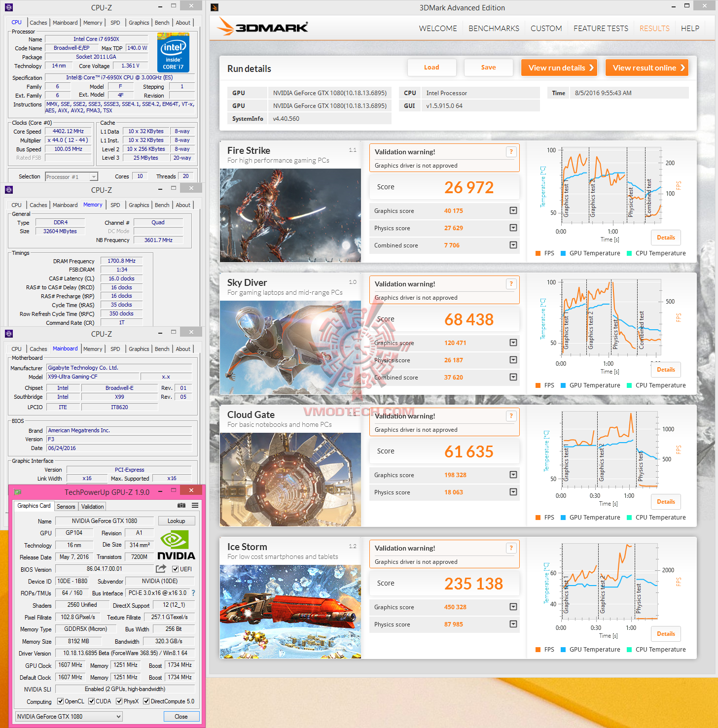The height and width of the screenshot is (728, 718).
Task: Click Fire Strike validation warning help icon
Action: click(511, 152)
